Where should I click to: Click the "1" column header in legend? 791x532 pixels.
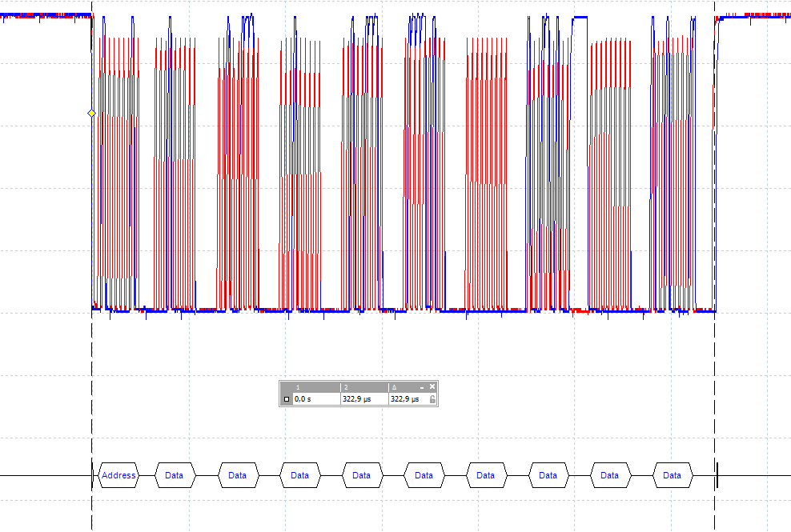pyautogui.click(x=296, y=387)
